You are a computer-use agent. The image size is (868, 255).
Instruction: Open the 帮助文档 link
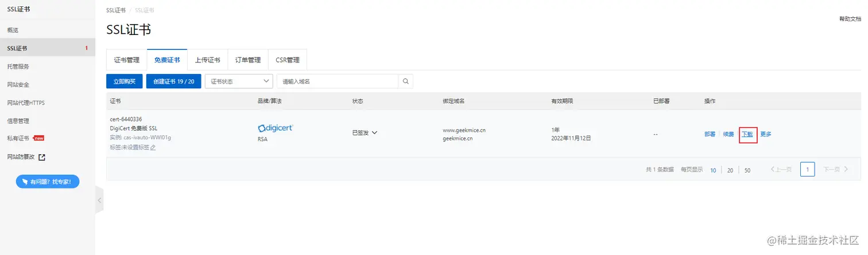pyautogui.click(x=850, y=19)
